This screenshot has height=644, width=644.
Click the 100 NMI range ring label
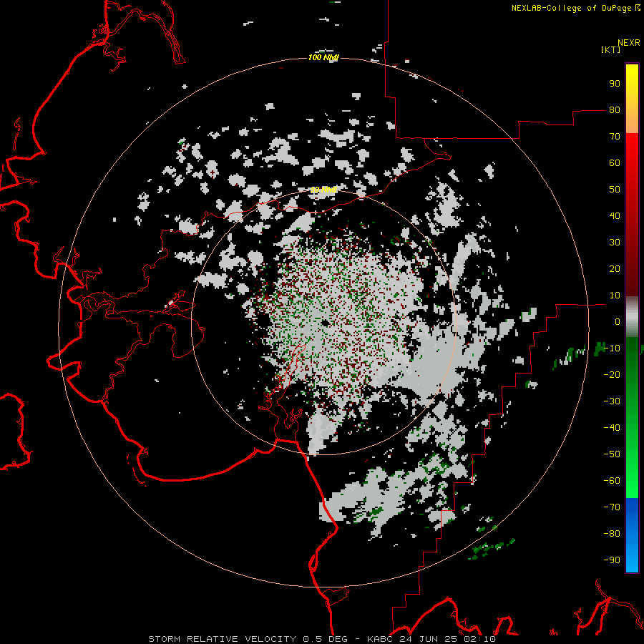click(323, 57)
